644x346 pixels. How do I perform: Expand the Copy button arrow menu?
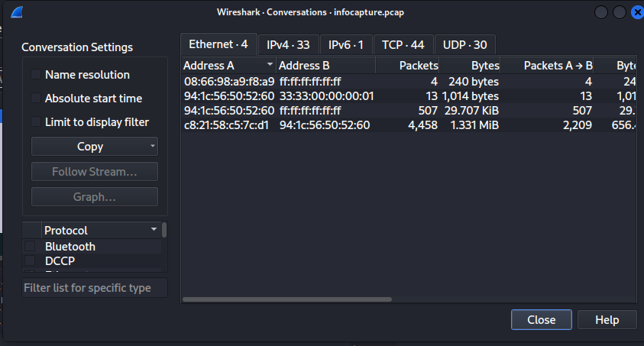(152, 146)
